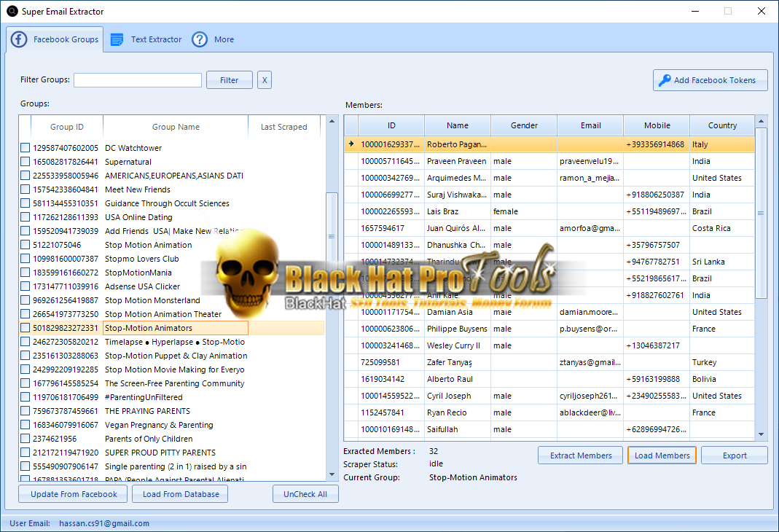779x532 pixels.
Task: Click the Text Extractor document icon
Action: 117,39
